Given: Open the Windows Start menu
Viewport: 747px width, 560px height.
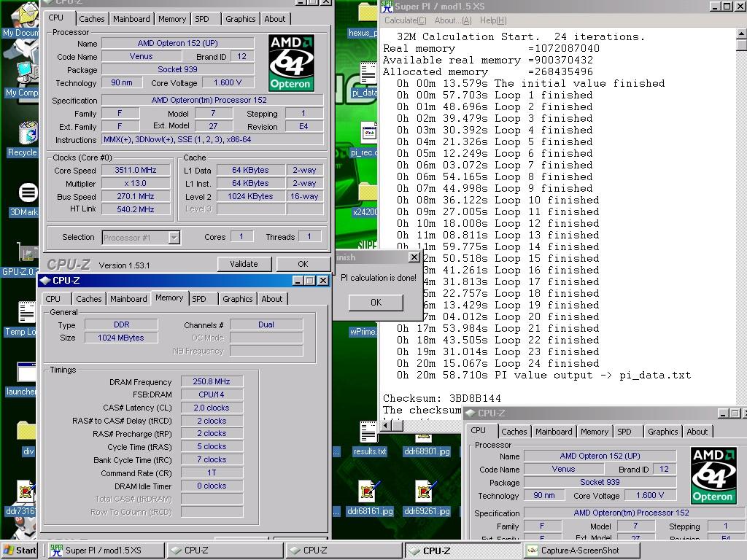Looking at the screenshot, I should click(x=20, y=551).
